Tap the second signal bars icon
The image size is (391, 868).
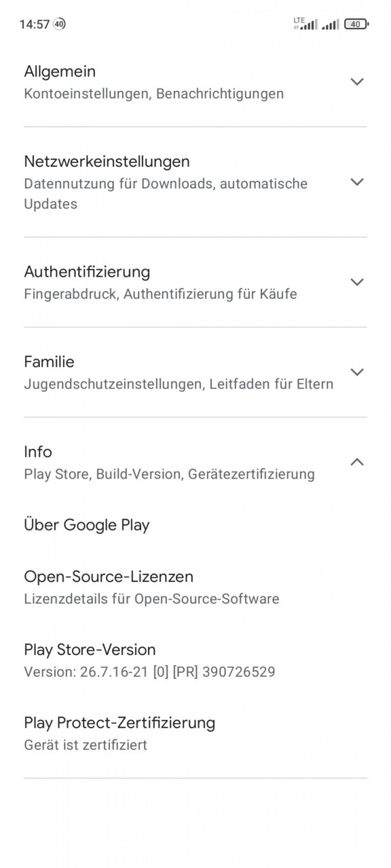(331, 24)
